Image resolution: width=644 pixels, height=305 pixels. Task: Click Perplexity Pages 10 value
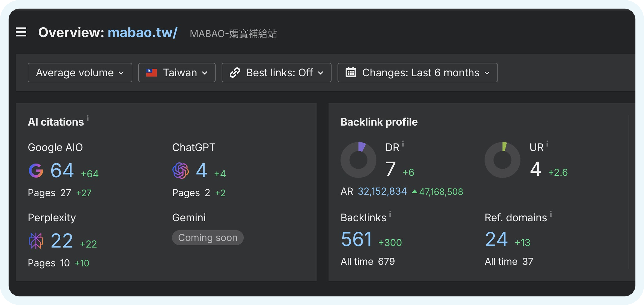65,263
